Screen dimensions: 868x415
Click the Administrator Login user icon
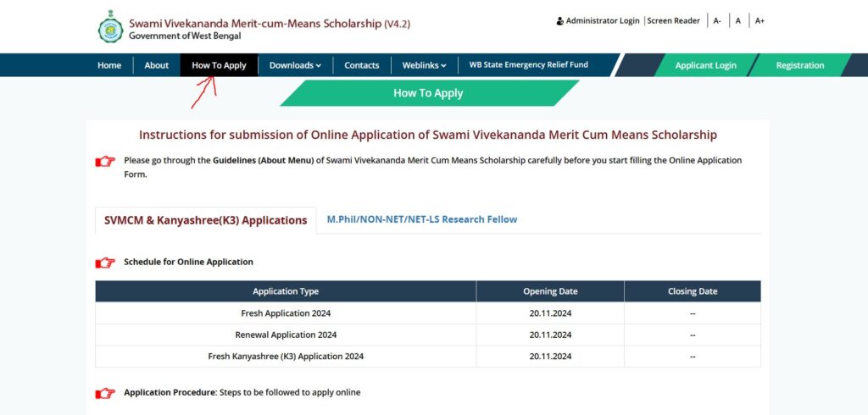click(x=559, y=21)
